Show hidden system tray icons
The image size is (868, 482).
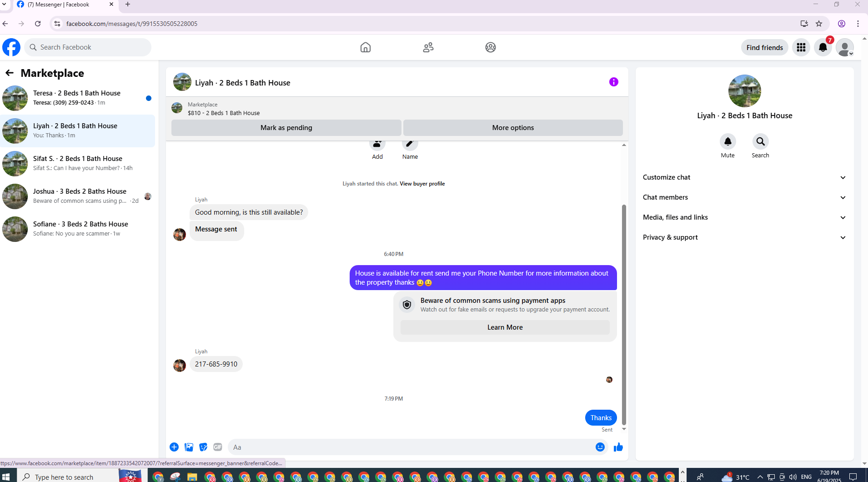760,477
